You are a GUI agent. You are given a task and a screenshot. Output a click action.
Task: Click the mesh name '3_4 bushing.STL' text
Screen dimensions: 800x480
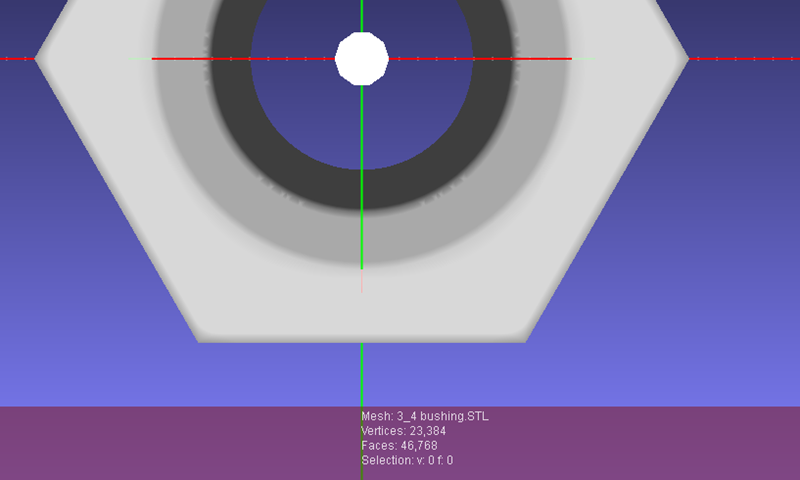pos(442,416)
